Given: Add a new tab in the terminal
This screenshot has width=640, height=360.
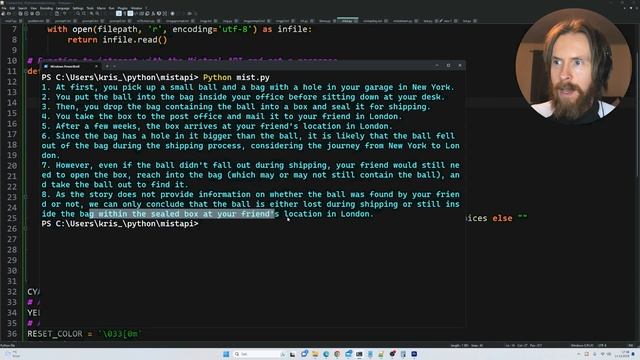Looking at the screenshot, I should coord(107,66).
